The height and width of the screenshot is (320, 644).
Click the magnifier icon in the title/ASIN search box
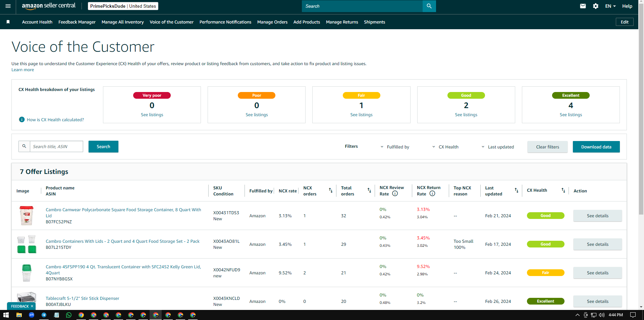pos(24,146)
